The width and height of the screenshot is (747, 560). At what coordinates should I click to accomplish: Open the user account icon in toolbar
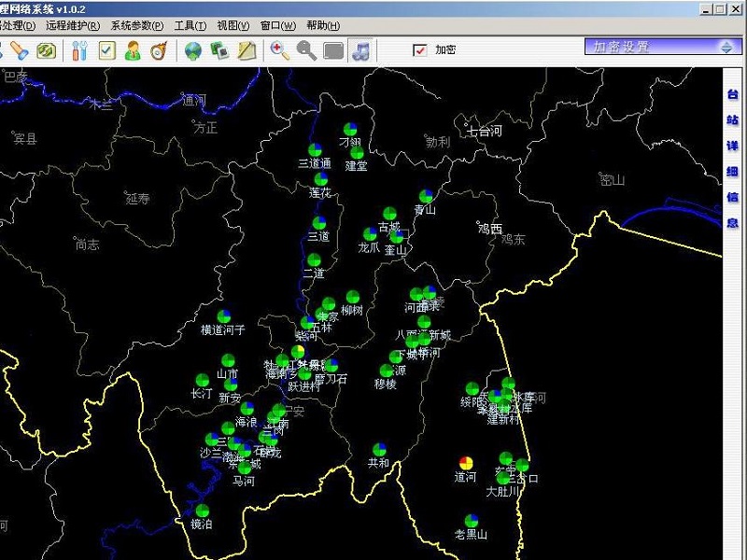133,50
